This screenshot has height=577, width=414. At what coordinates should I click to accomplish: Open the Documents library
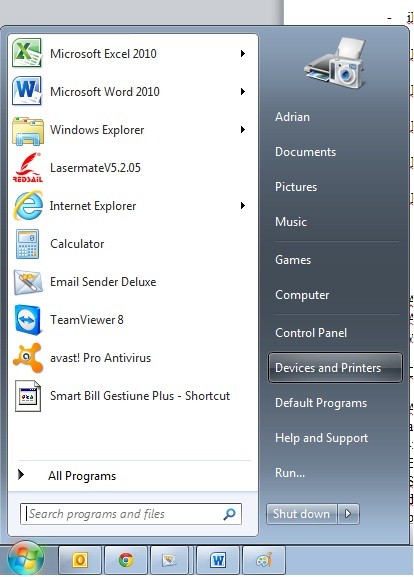tap(305, 152)
